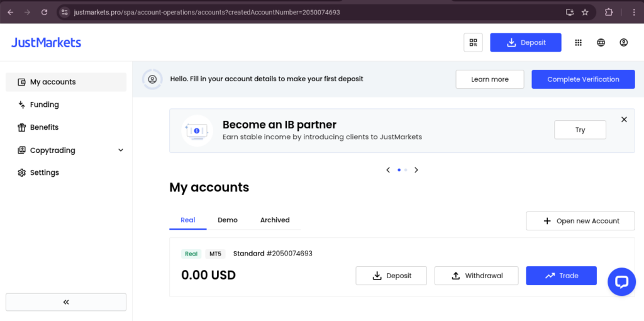Image resolution: width=644 pixels, height=321 pixels.
Task: Open the browser three-dot menu
Action: point(634,13)
